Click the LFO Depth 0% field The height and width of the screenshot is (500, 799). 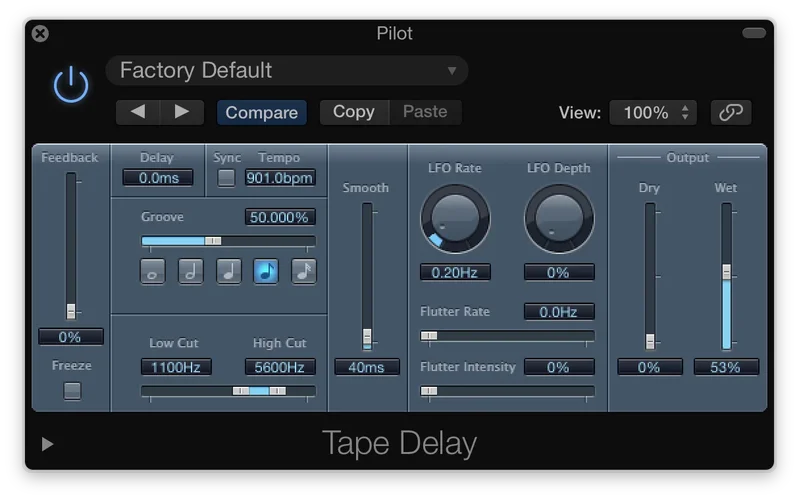559,272
